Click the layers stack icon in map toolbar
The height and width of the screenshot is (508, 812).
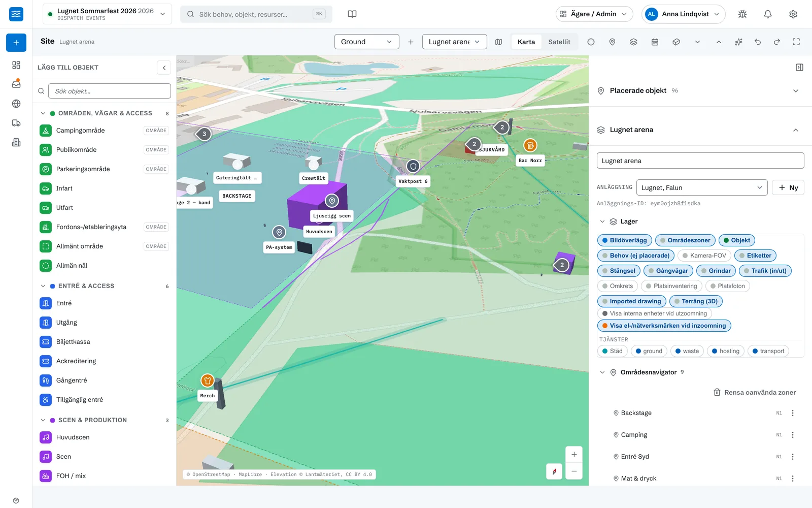click(x=634, y=42)
